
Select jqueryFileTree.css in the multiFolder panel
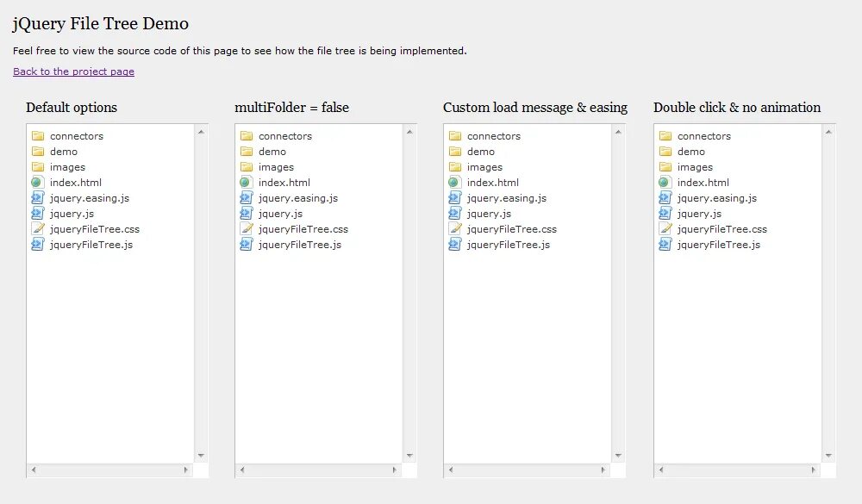pyautogui.click(x=303, y=229)
